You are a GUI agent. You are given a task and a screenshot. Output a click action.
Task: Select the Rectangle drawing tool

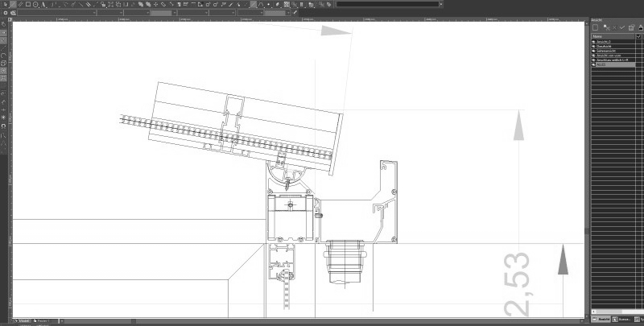[27, 4]
